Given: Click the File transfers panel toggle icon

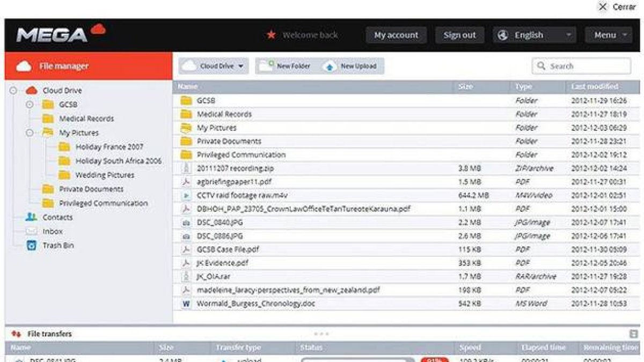Looking at the screenshot, I should pos(633,334).
